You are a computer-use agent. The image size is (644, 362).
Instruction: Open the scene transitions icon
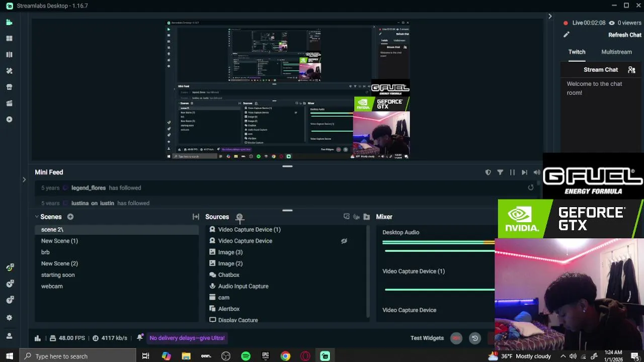coord(196,217)
